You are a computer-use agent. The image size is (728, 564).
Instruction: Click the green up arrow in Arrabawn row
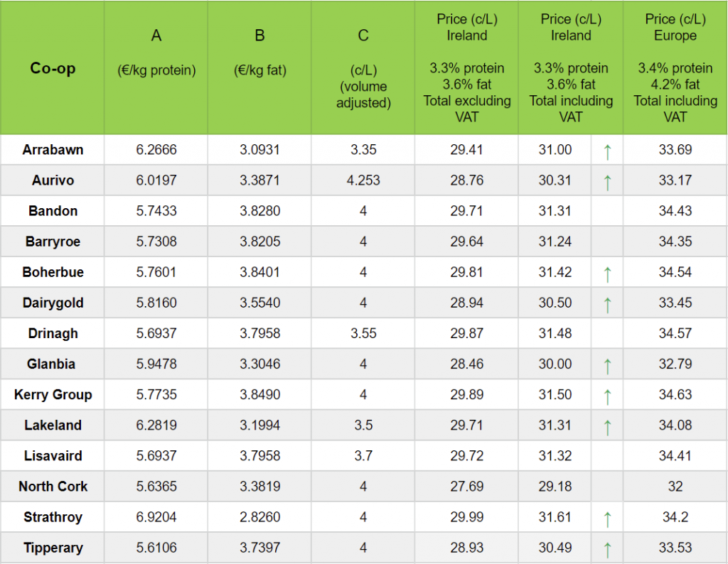click(607, 151)
